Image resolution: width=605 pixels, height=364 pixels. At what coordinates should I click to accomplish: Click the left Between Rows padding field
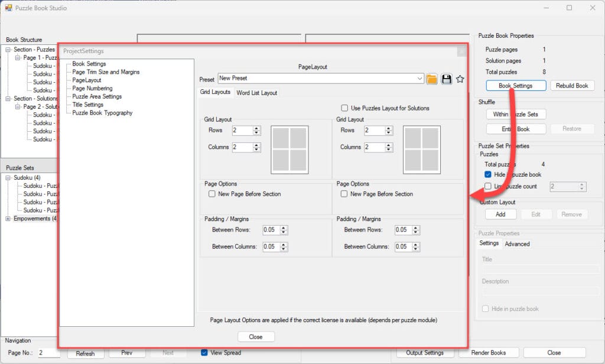point(271,230)
